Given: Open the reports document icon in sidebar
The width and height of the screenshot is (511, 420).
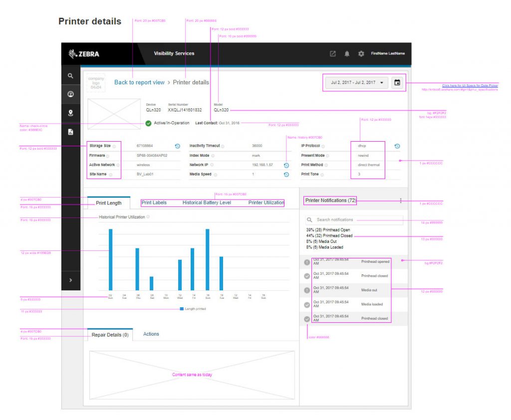Looking at the screenshot, I should tap(70, 132).
